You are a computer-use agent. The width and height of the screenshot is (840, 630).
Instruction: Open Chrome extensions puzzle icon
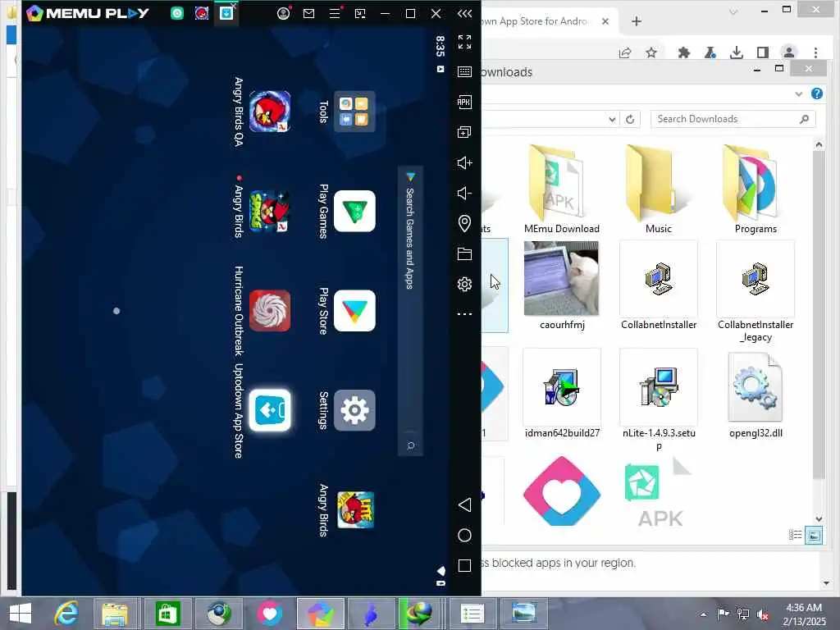coord(683,52)
